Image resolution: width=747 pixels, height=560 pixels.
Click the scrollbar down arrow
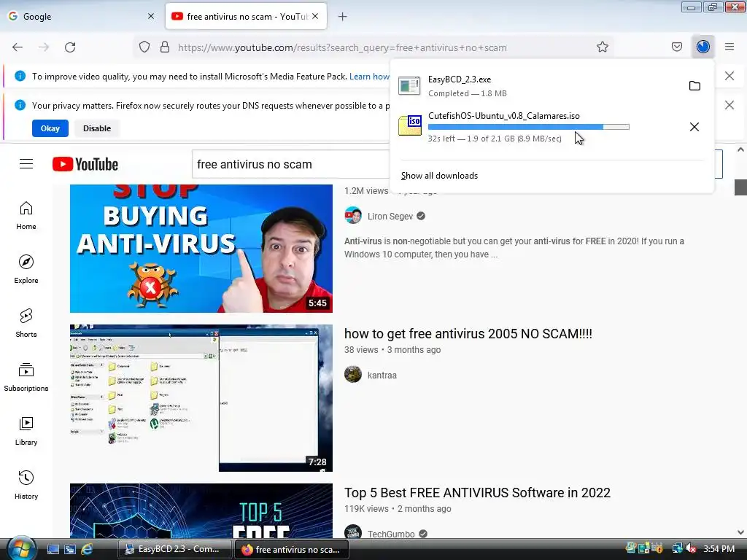(x=740, y=532)
